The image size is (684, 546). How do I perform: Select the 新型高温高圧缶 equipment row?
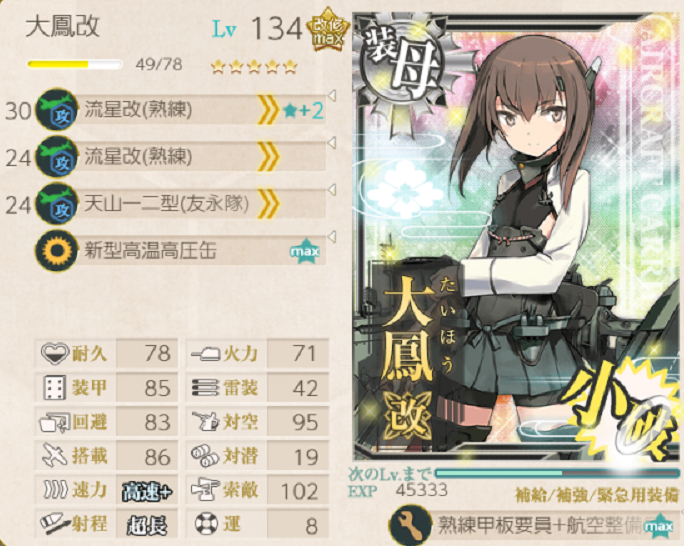point(180,250)
